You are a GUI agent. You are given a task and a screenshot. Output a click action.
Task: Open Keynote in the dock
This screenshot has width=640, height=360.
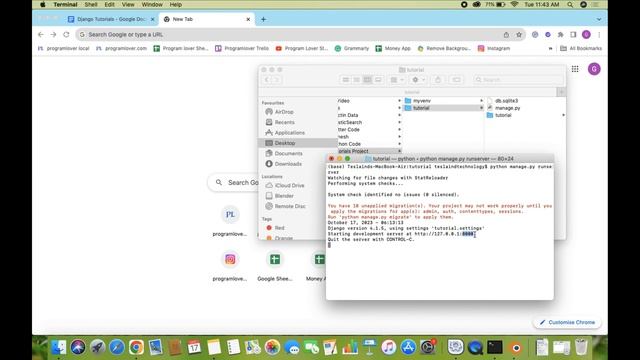[369, 347]
